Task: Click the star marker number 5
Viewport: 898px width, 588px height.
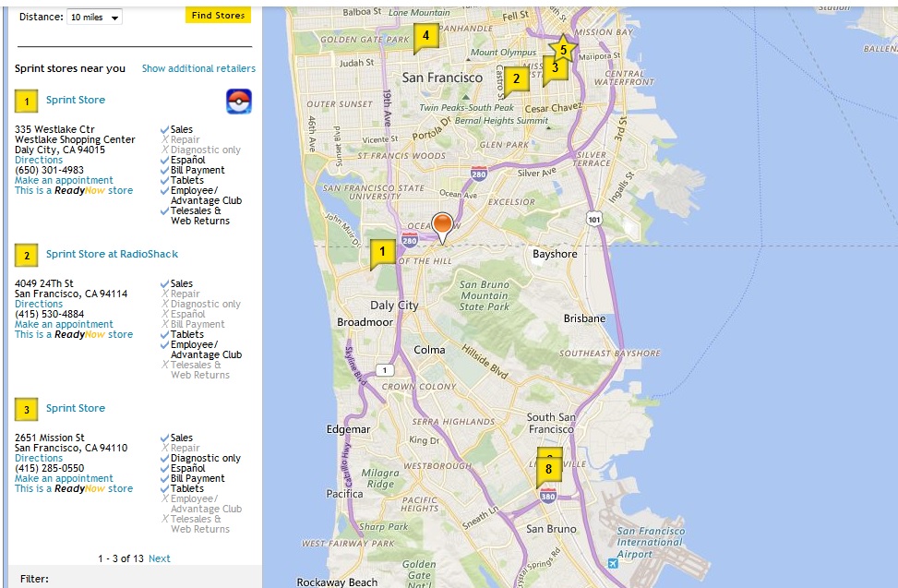Action: [x=563, y=50]
